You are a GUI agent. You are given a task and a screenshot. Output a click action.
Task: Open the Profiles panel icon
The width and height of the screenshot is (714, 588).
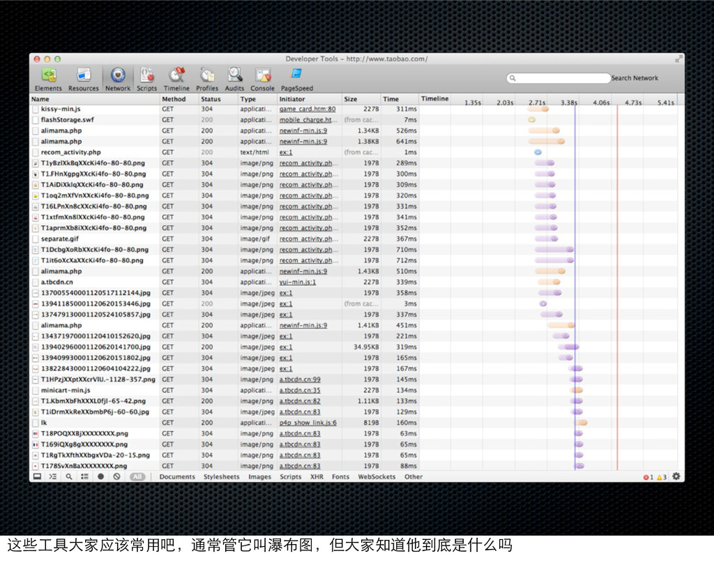(x=207, y=79)
